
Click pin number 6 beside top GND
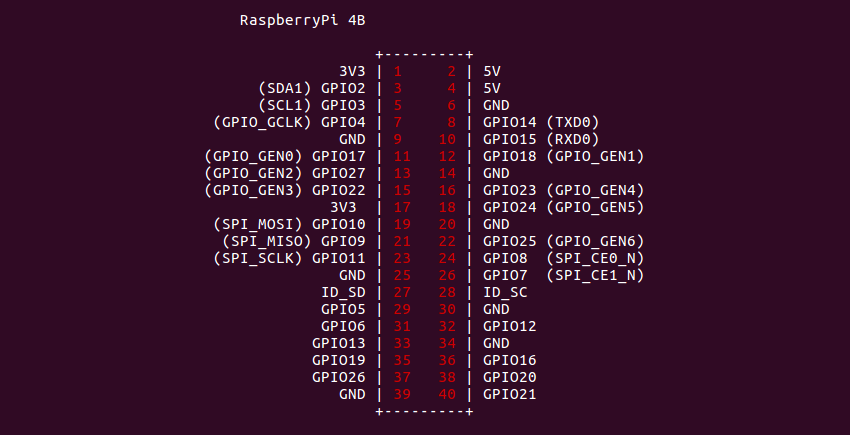click(452, 105)
